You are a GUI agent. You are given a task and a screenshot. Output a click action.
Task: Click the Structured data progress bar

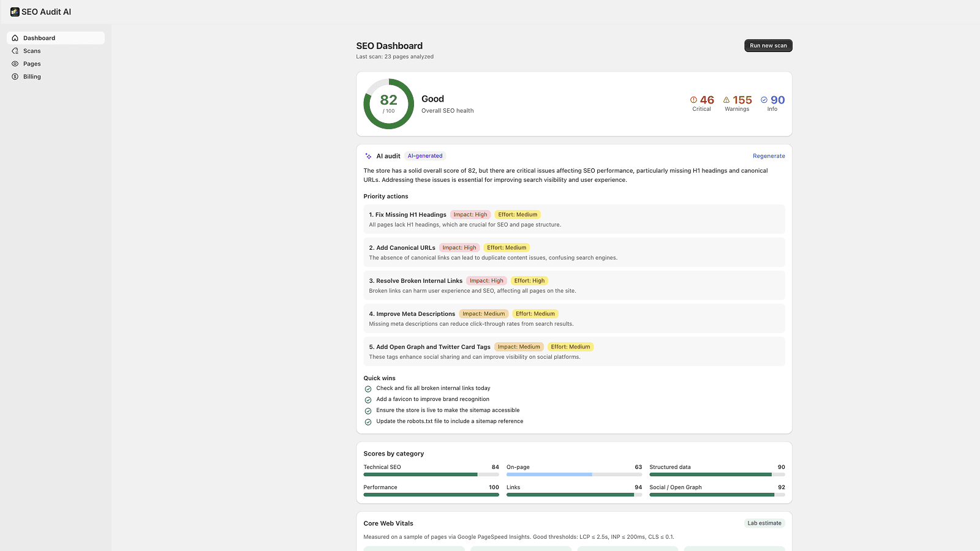click(x=717, y=474)
